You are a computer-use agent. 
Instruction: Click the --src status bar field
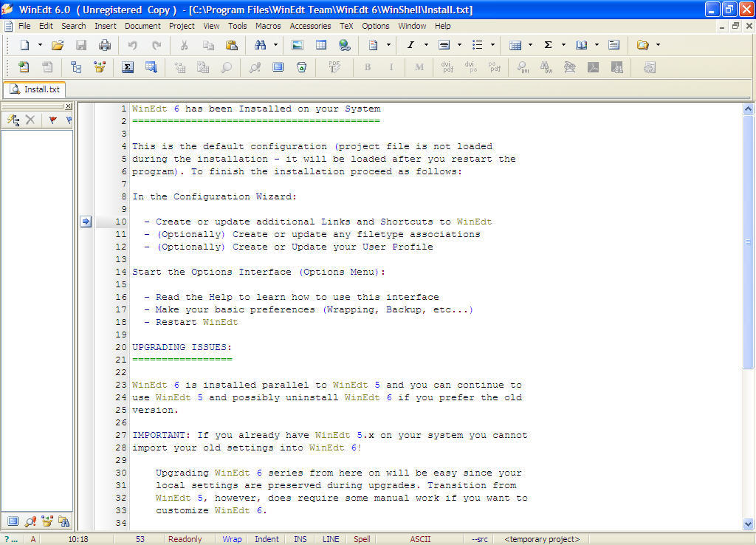pos(480,539)
